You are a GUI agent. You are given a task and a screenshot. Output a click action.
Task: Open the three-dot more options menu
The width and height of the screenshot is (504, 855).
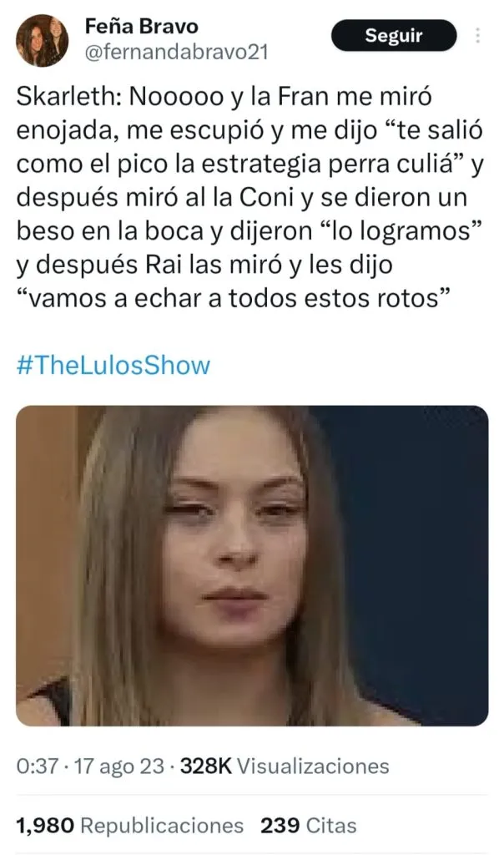click(x=477, y=35)
